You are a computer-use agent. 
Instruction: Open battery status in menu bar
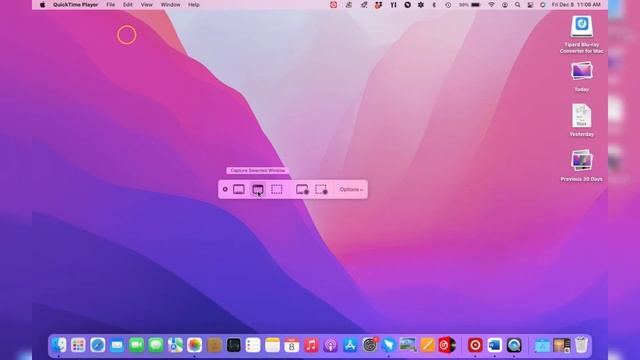click(470, 5)
